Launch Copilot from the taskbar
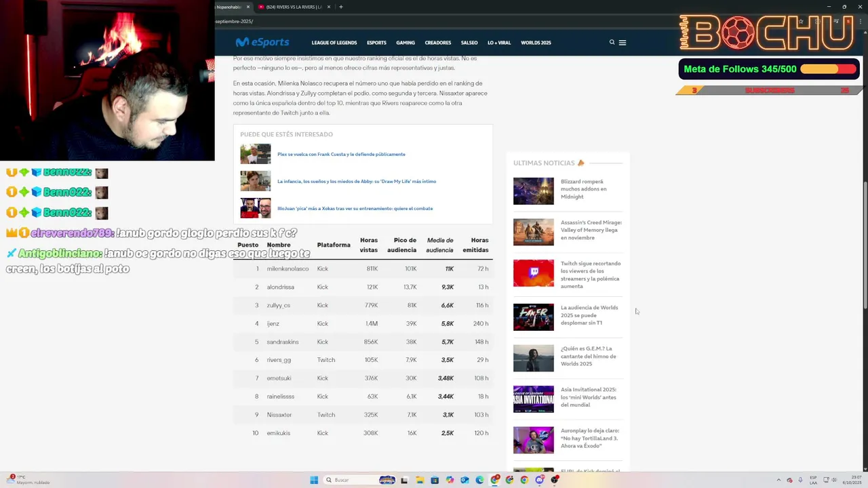The height and width of the screenshot is (488, 868). coord(450,480)
